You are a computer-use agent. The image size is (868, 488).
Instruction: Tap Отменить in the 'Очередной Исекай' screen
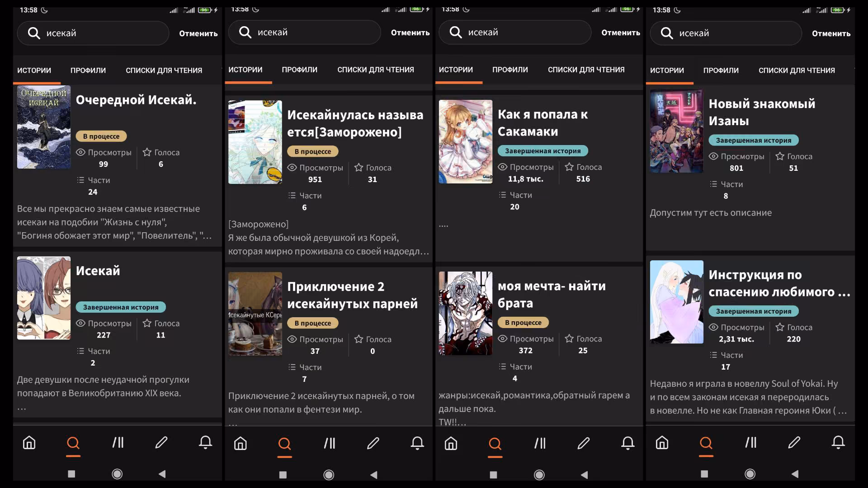pyautogui.click(x=198, y=33)
